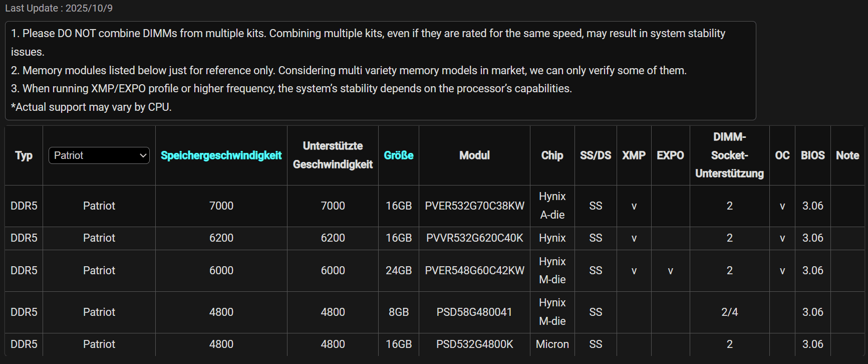Click the Modul column header
This screenshot has height=364, width=868.
(x=474, y=155)
